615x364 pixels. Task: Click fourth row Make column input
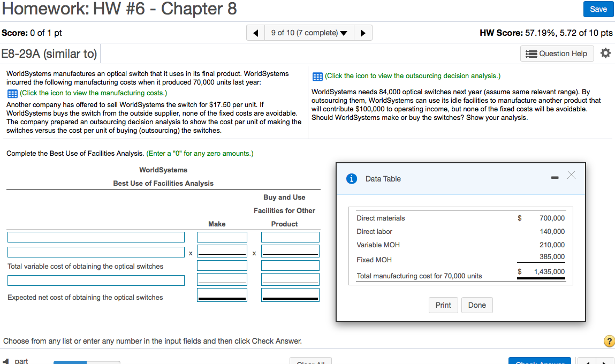pos(222,279)
